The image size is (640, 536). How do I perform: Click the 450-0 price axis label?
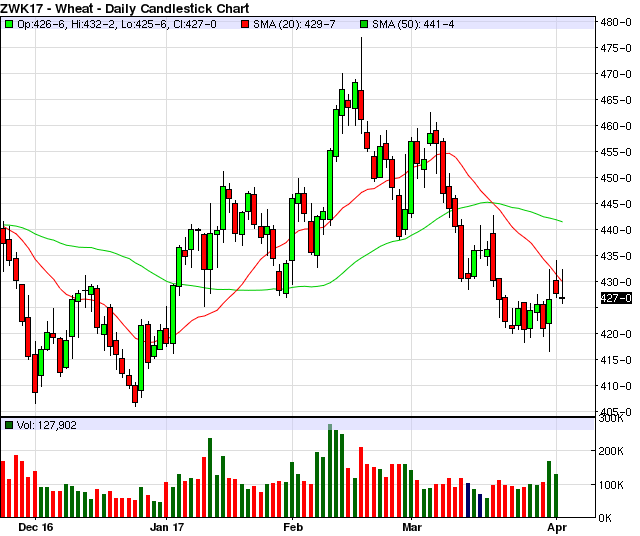(x=616, y=178)
